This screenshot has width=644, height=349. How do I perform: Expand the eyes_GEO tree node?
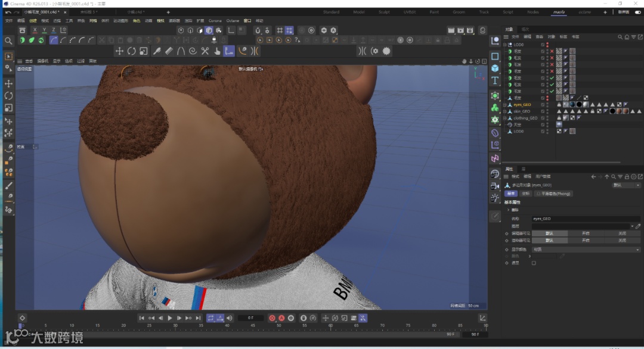pyautogui.click(x=505, y=105)
